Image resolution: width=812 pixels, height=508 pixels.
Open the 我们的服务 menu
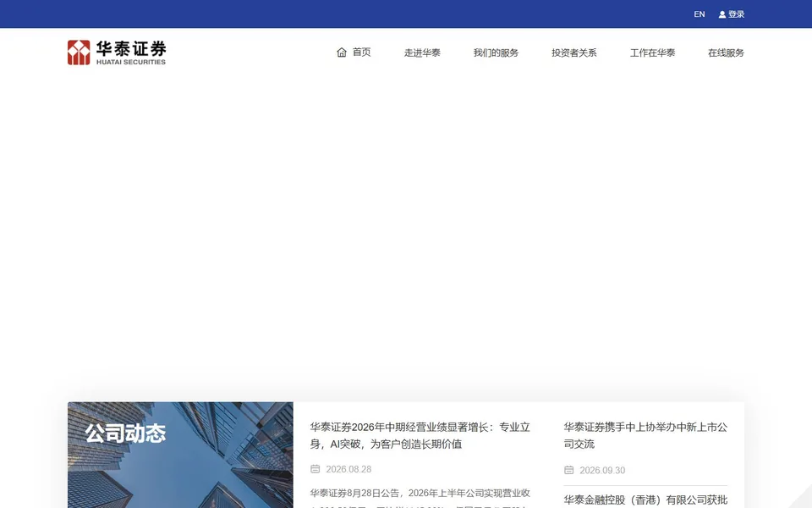(496, 52)
